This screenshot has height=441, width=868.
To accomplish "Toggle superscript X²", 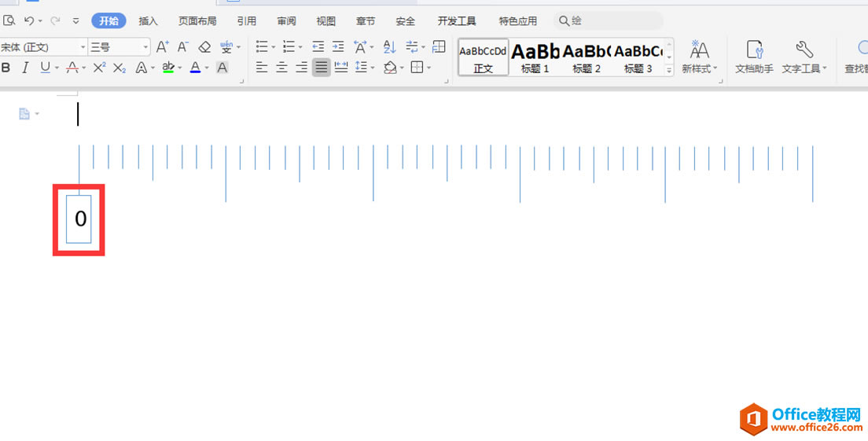I will (100, 68).
